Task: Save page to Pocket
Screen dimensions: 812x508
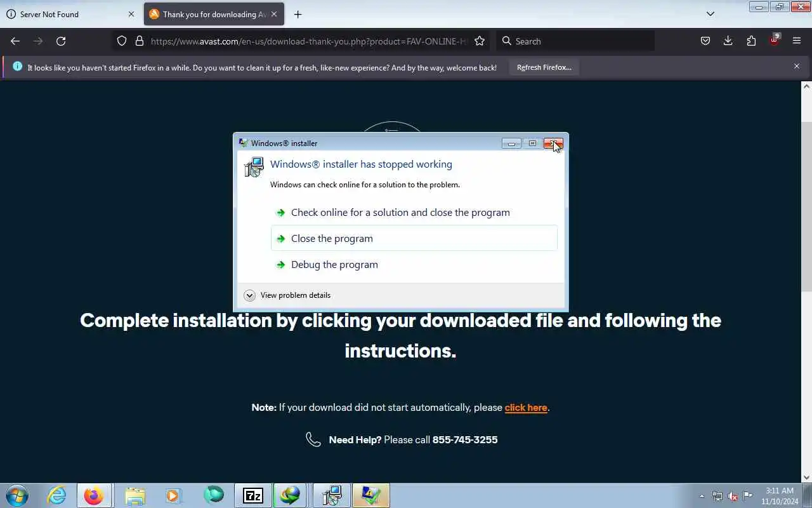Action: [x=705, y=41]
